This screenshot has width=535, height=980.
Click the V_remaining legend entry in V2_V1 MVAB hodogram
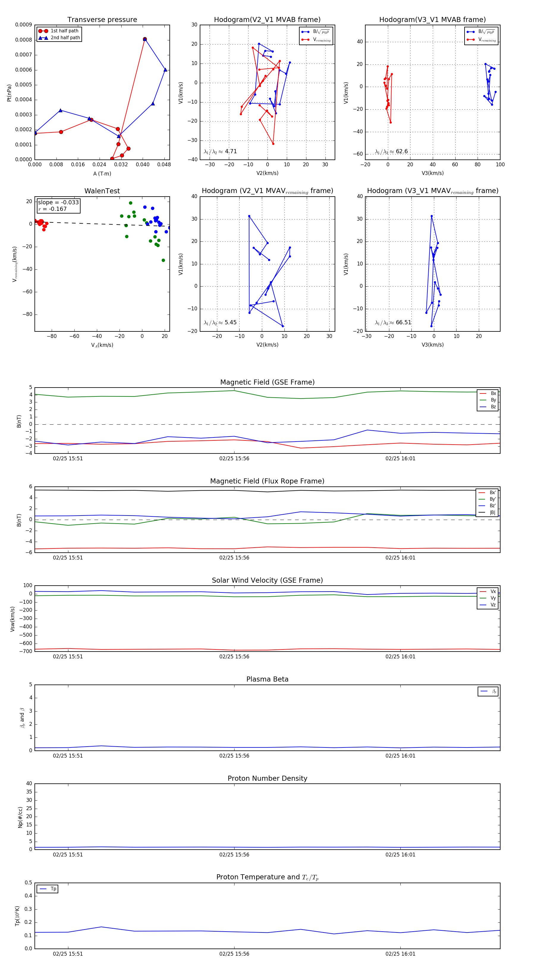(316, 39)
